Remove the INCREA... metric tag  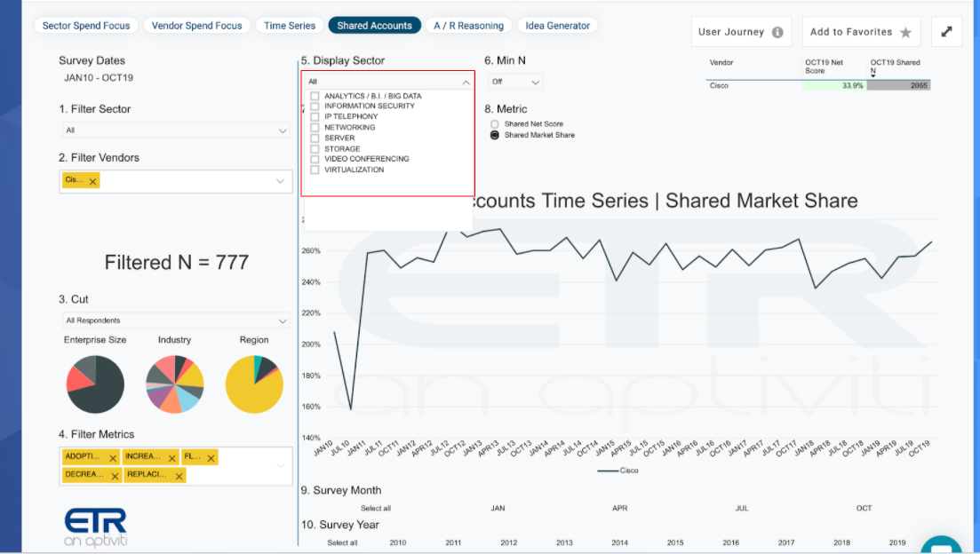point(171,458)
